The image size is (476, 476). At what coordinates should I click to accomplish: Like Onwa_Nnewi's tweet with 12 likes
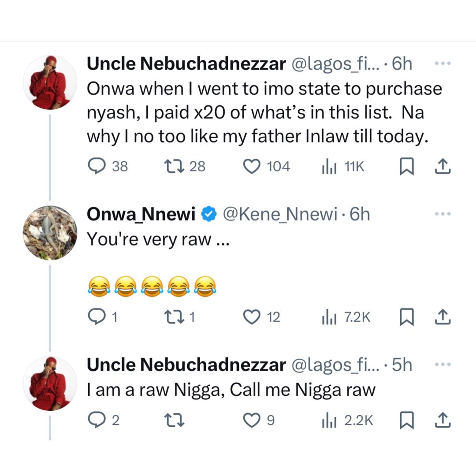tap(252, 317)
